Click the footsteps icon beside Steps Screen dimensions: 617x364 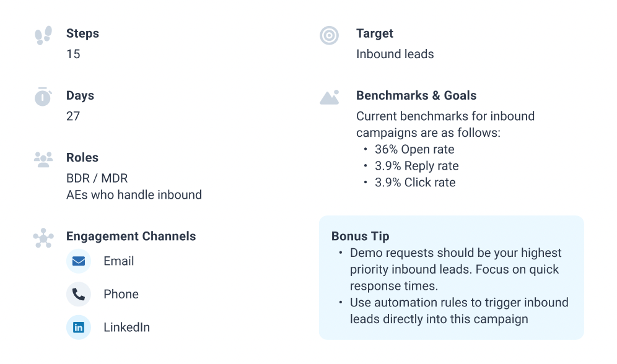(43, 35)
